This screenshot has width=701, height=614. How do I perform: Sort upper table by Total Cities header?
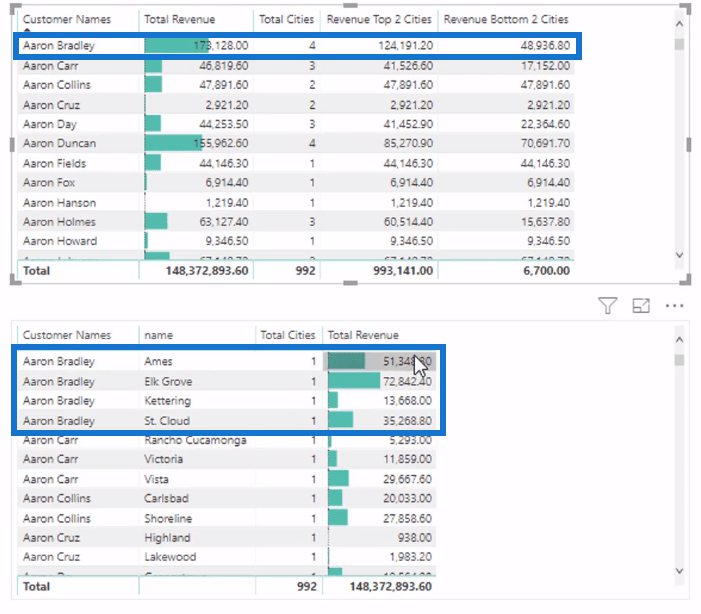coord(287,19)
